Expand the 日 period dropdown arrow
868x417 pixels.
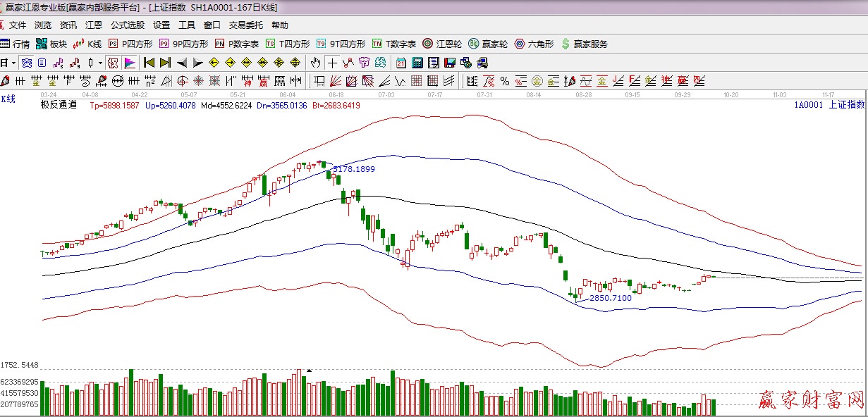pyautogui.click(x=13, y=63)
